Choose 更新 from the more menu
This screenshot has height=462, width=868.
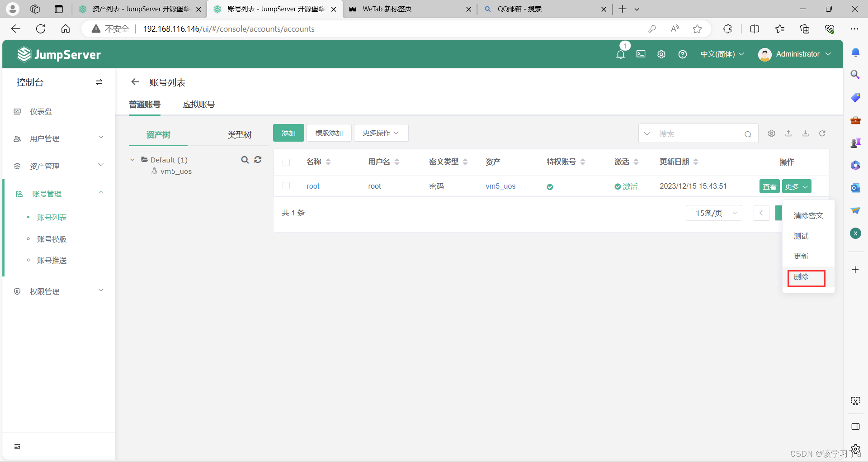coord(808,256)
